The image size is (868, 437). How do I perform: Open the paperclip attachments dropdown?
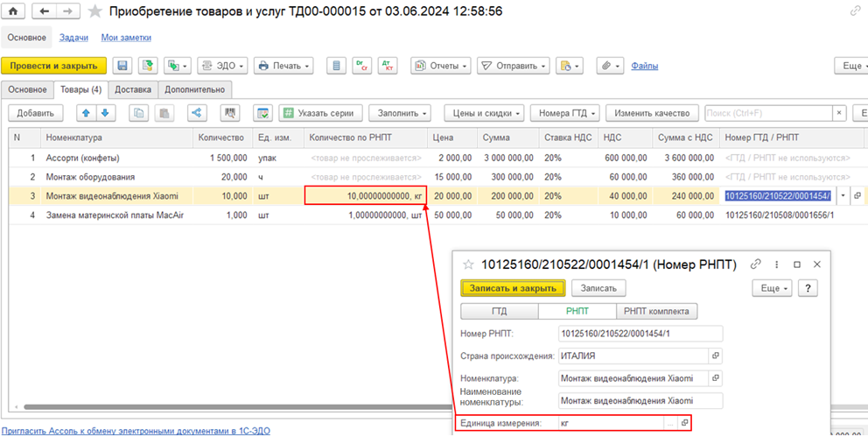pos(611,66)
